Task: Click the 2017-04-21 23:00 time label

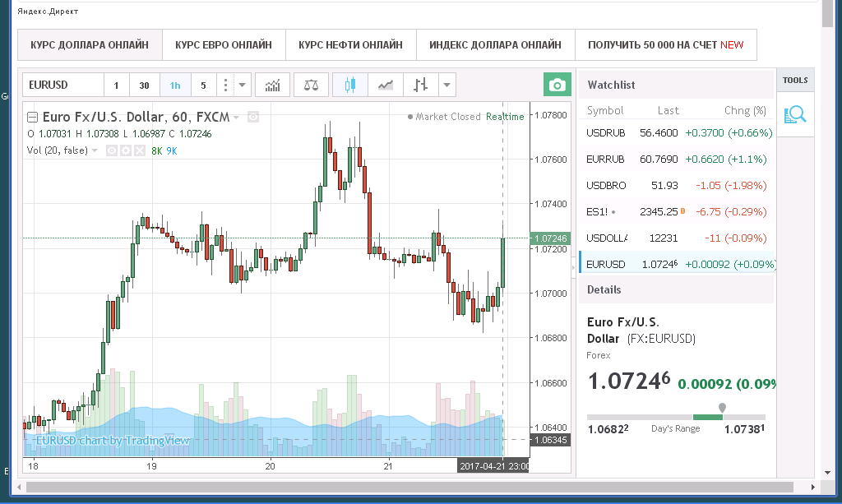Action: point(493,466)
